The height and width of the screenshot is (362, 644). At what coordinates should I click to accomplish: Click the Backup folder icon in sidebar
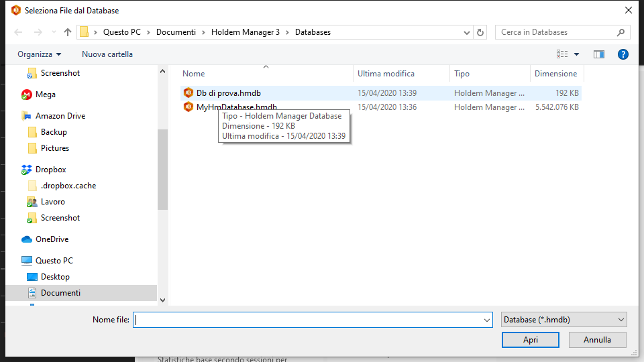[32, 132]
